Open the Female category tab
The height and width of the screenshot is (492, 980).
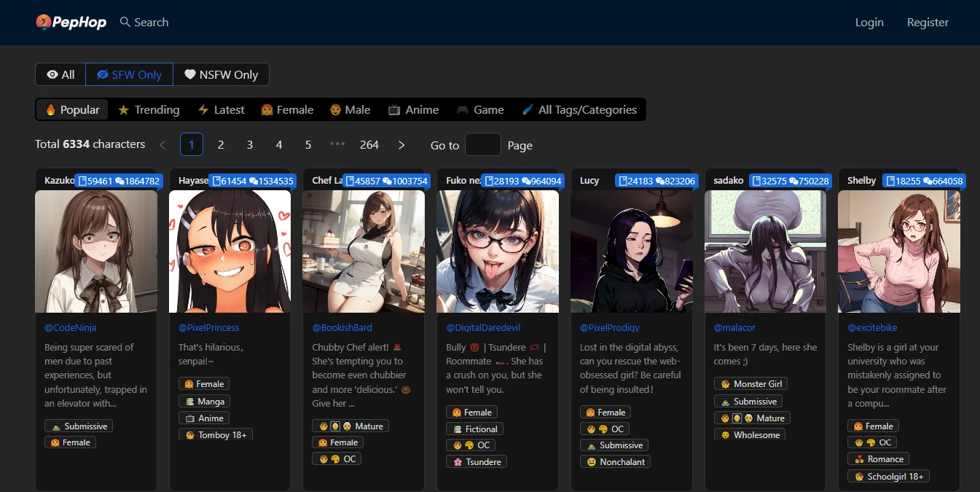[x=287, y=110]
